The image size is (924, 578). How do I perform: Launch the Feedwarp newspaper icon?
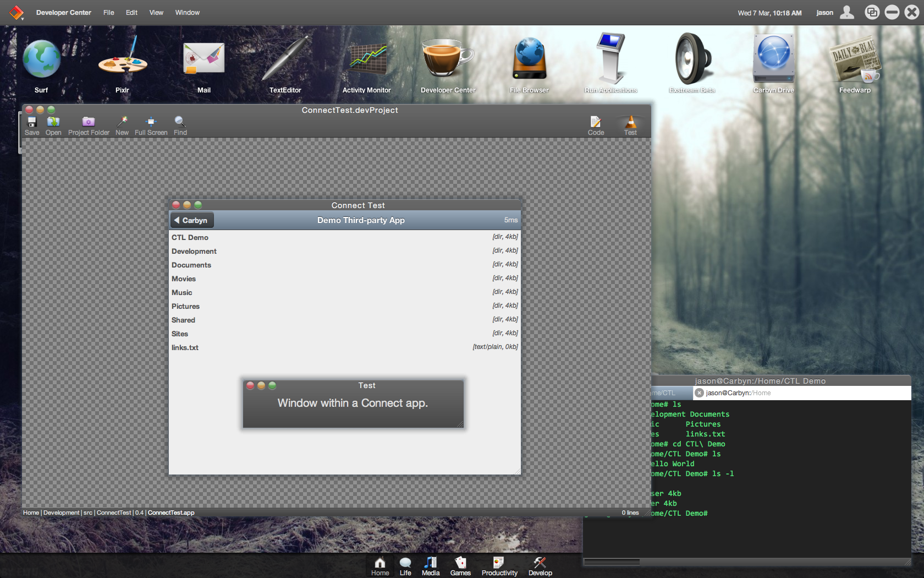coord(855,59)
